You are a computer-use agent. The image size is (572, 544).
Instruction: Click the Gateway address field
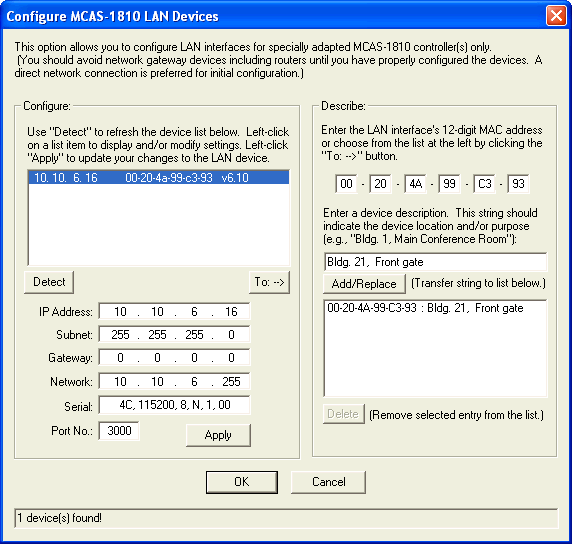(x=174, y=358)
